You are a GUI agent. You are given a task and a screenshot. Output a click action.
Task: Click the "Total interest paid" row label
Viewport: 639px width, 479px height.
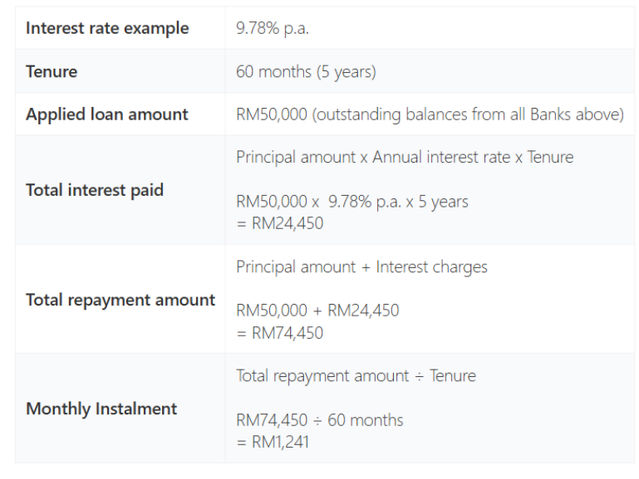[x=95, y=190]
